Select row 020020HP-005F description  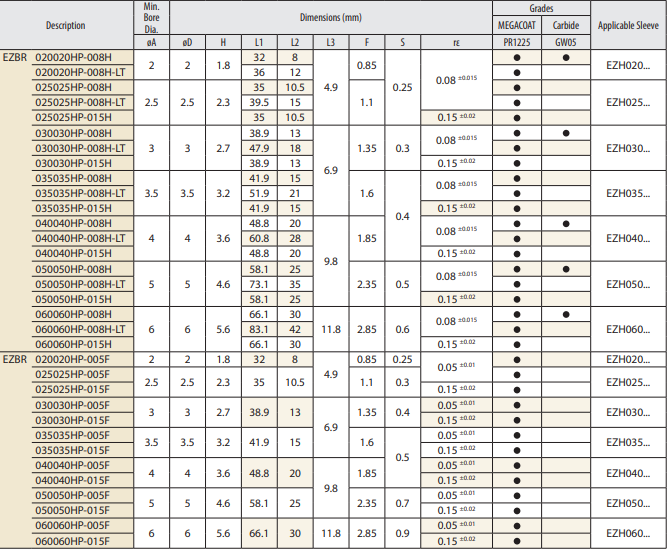tap(72, 359)
